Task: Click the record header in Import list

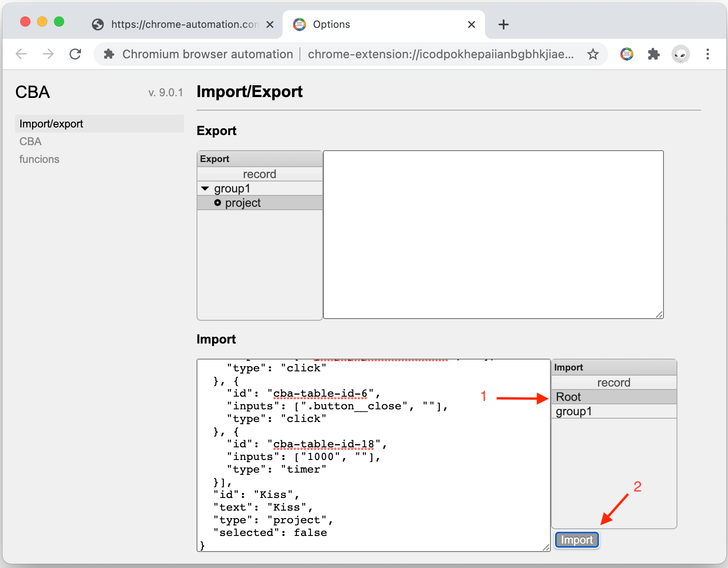Action: click(614, 382)
